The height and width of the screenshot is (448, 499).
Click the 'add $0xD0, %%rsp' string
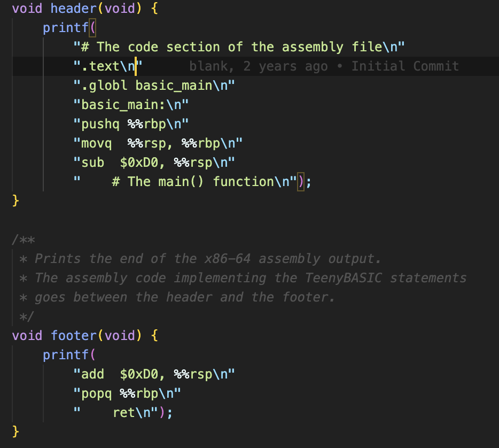point(154,374)
